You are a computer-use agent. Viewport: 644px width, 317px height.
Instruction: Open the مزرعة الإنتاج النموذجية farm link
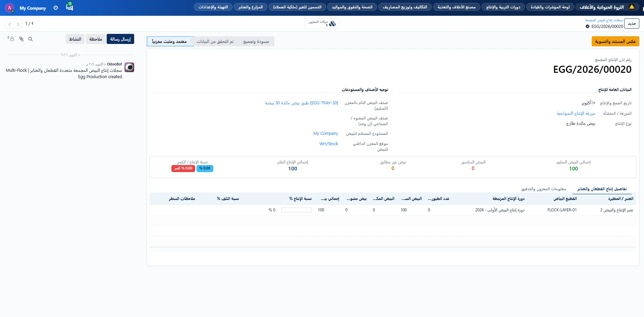(576, 113)
